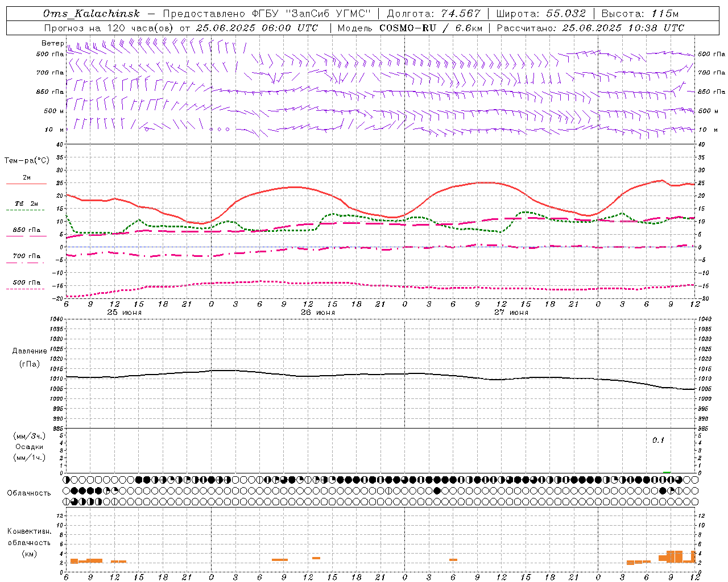Click the Ветер wind panel label
Image resolution: width=728 pixels, height=582 pixels.
pos(52,43)
